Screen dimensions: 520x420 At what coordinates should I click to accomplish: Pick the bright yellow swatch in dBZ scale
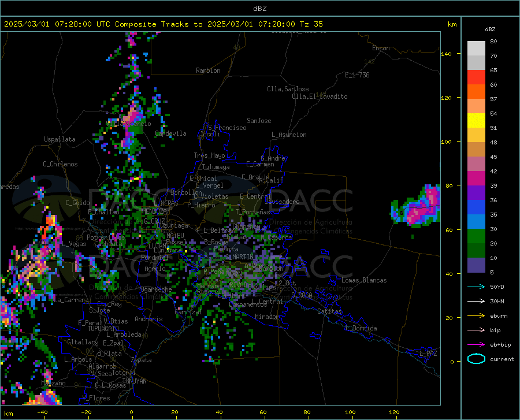pyautogui.click(x=476, y=121)
